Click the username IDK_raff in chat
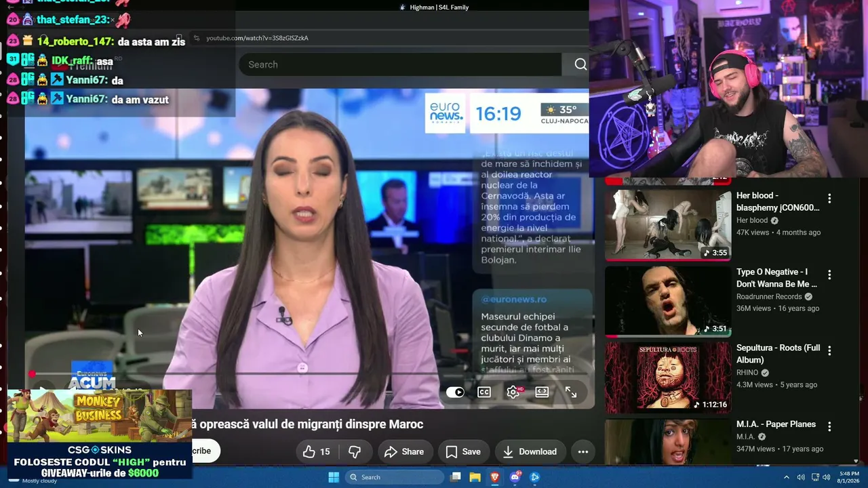Screen dimensions: 868x488 [71, 61]
